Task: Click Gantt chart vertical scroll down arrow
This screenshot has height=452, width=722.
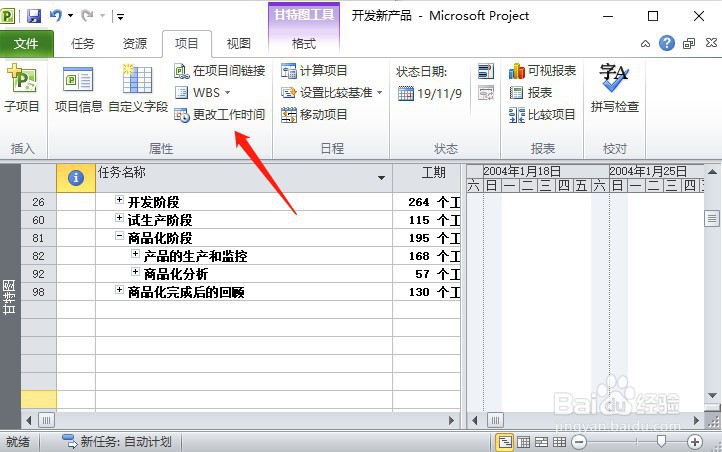Action: click(712, 395)
